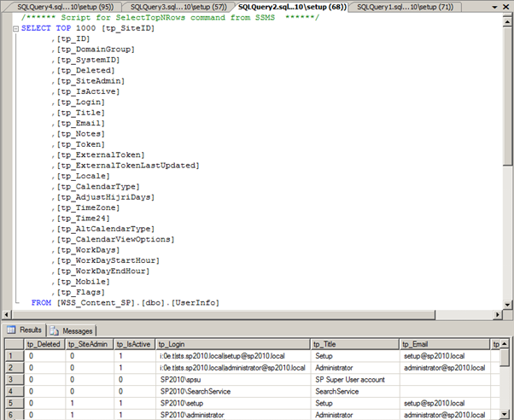514x420 pixels.
Task: Select the tp_IsActive column header
Action: (135, 343)
